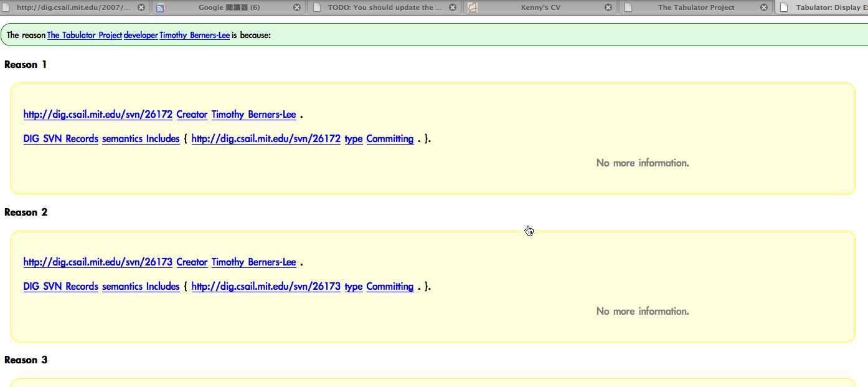Close the Google Reader tab
The image size is (868, 387).
tap(296, 7)
